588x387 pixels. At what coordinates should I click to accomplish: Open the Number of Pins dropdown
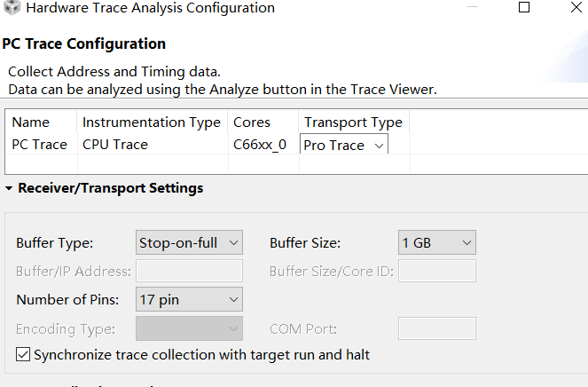[x=189, y=300]
